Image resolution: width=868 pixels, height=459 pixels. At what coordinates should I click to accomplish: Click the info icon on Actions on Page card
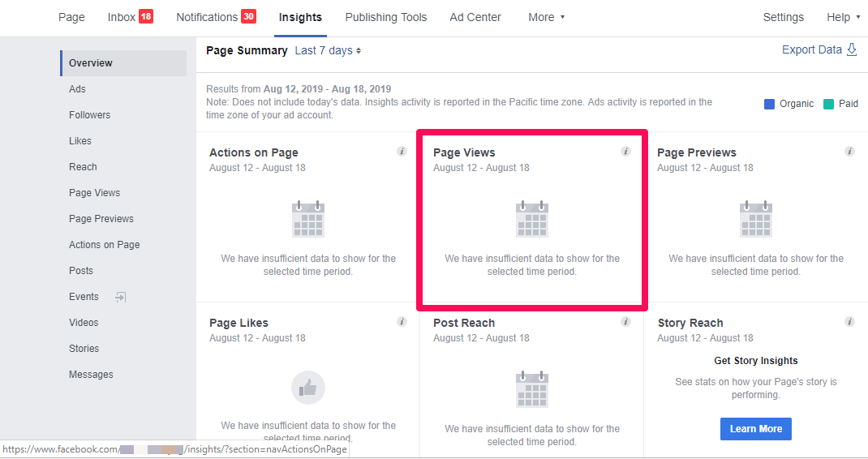[x=402, y=152]
